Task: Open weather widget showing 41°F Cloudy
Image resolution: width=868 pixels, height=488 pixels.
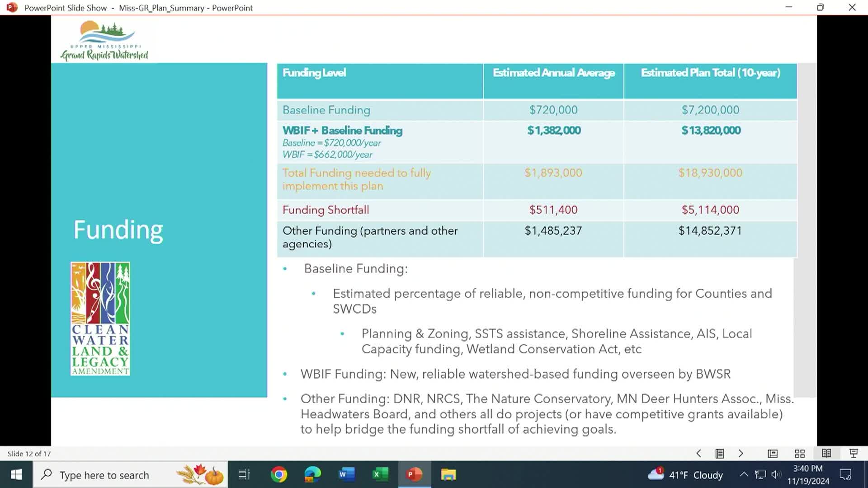Action: click(x=685, y=475)
